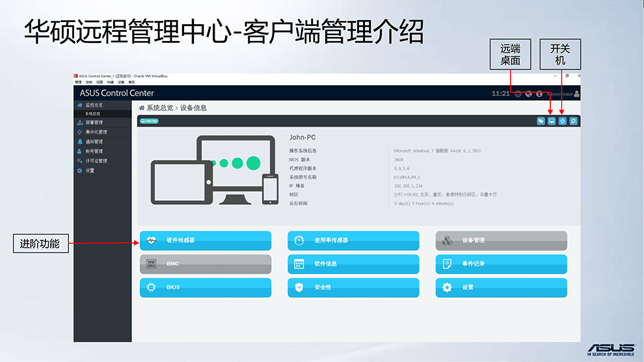Open 许可证管理 in the left sidebar

pyautogui.click(x=96, y=161)
